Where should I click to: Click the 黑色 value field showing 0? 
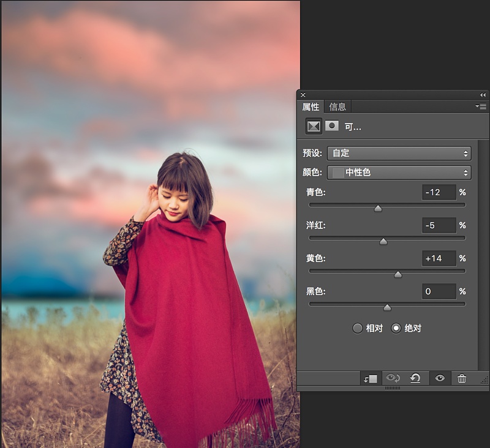pos(439,291)
